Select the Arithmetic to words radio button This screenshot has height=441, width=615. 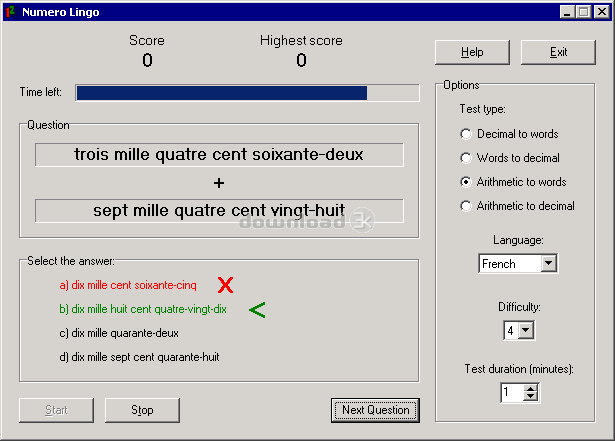coord(465,182)
